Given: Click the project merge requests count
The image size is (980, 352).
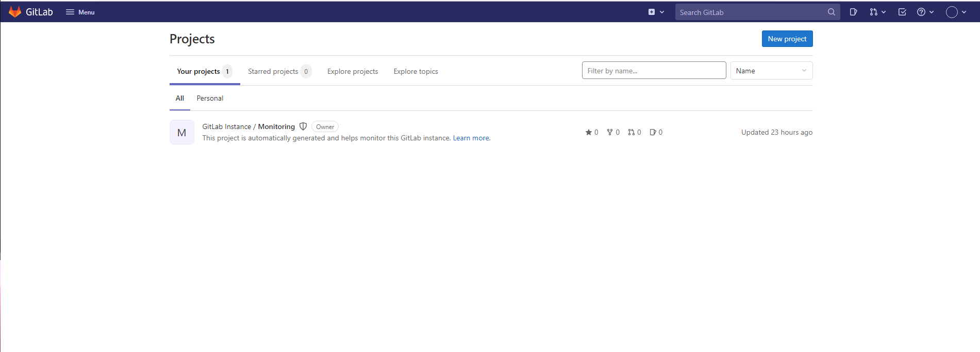Looking at the screenshot, I should click(x=635, y=132).
